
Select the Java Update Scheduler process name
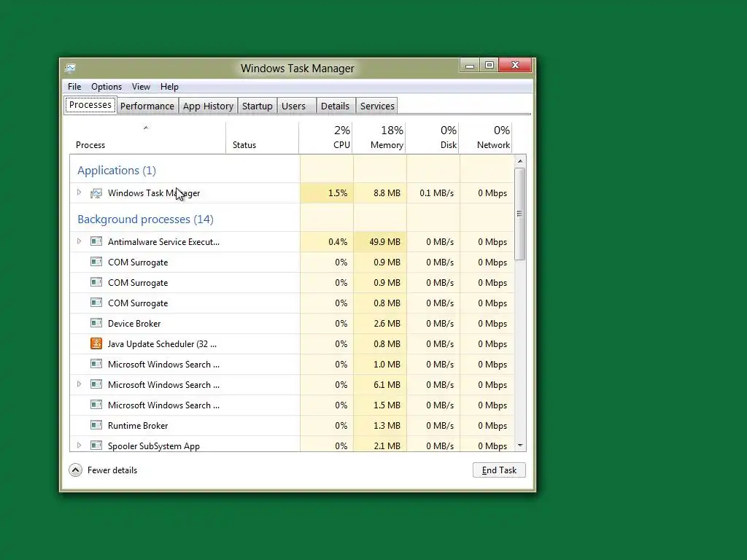coord(162,344)
